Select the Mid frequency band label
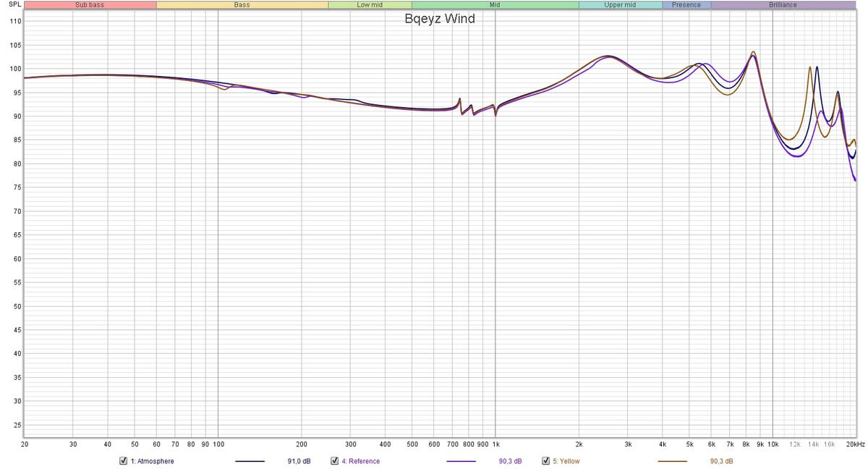This screenshot has height=469, width=868. click(495, 5)
